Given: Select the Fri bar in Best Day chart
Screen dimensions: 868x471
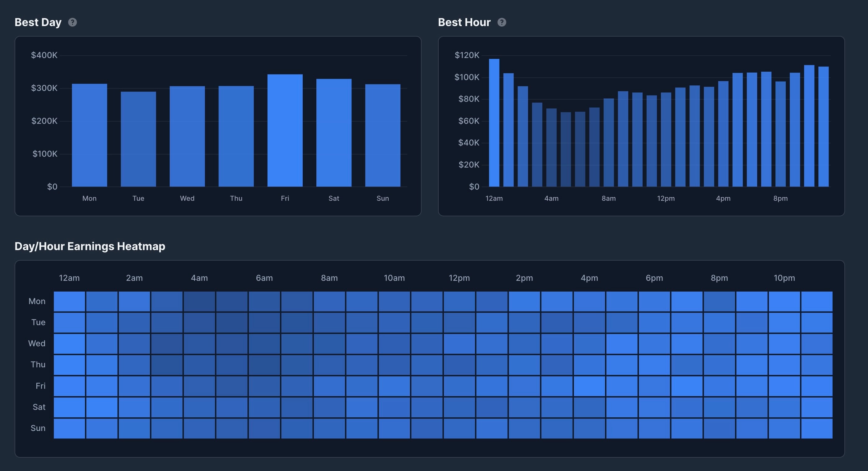Looking at the screenshot, I should pyautogui.click(x=285, y=130).
